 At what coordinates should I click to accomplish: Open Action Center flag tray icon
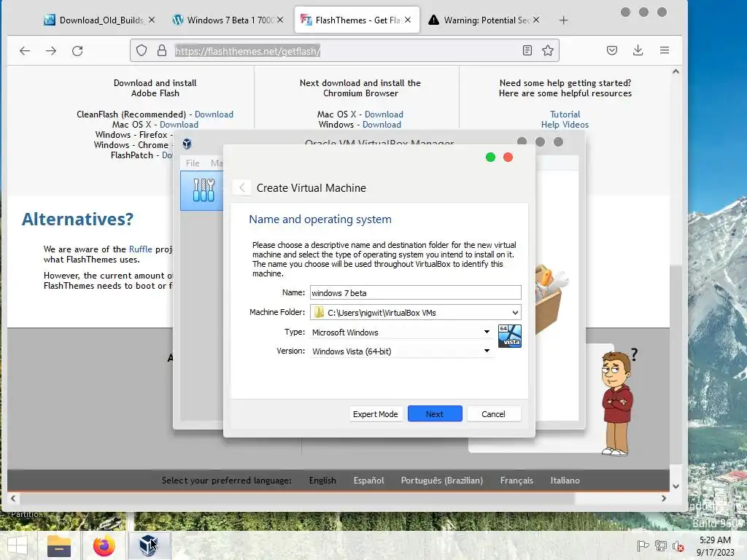[x=643, y=545]
